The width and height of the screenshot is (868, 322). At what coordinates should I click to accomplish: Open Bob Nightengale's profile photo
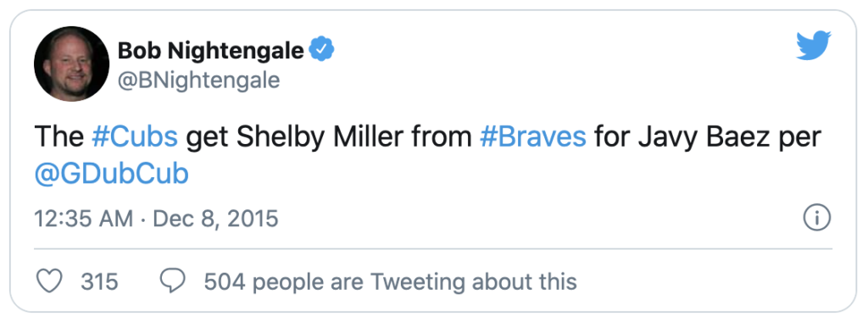(x=71, y=64)
